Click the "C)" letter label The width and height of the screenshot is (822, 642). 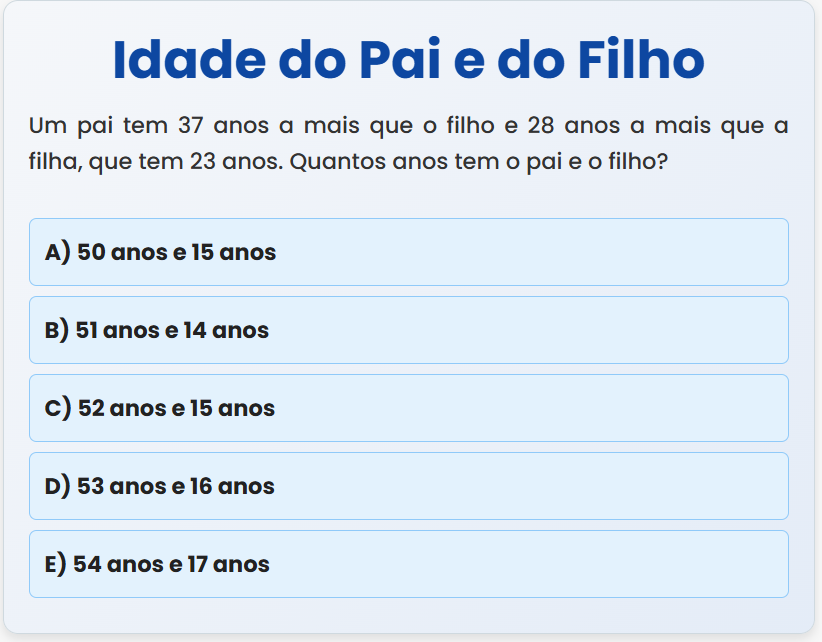[58, 408]
